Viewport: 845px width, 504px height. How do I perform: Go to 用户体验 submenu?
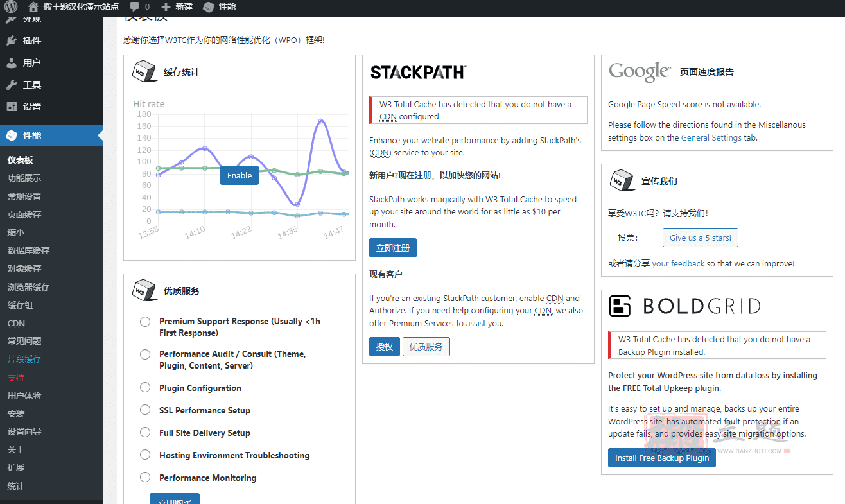pyautogui.click(x=24, y=395)
